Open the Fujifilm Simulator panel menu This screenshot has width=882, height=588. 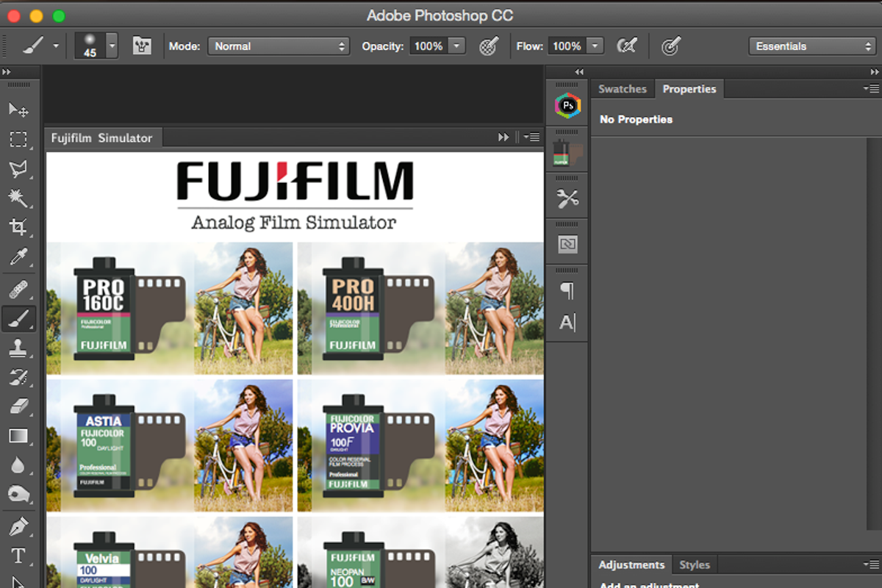coord(531,137)
